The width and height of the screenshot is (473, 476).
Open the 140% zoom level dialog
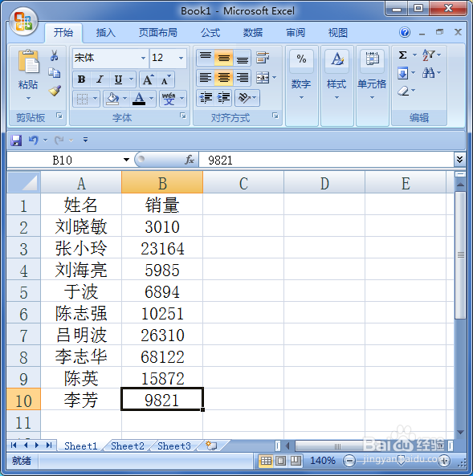[x=323, y=461]
